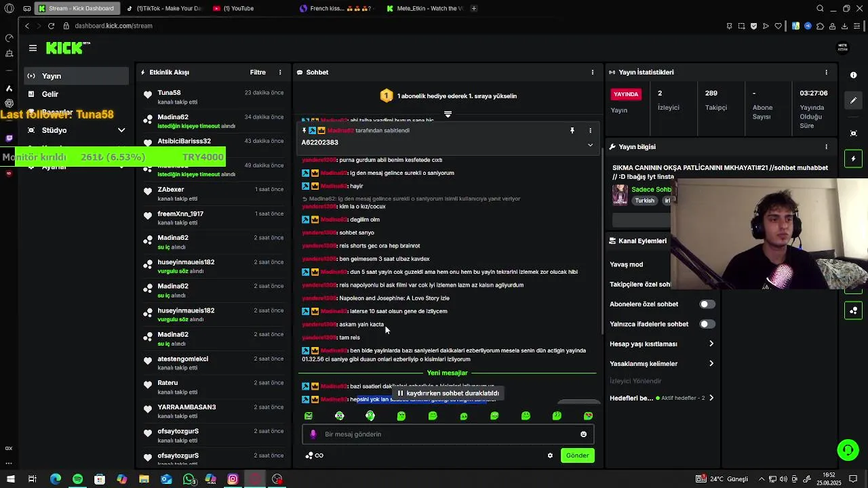Click the lightning bolt icon on right sidebar
Screen dimensions: 868x488
854,159
